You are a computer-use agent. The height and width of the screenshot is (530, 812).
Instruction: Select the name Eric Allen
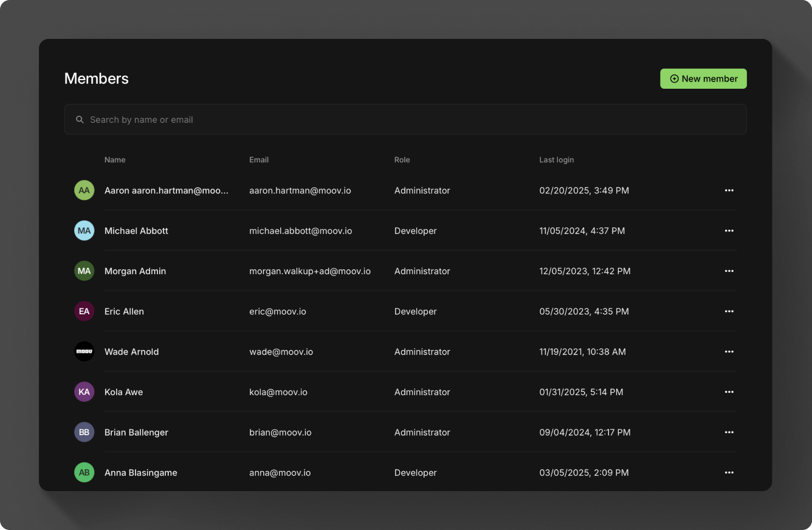point(124,311)
